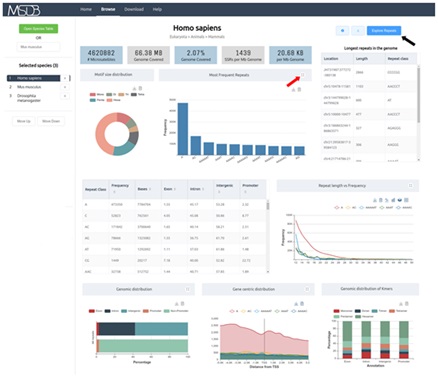Click the x button beside Mus musculus

65,87
